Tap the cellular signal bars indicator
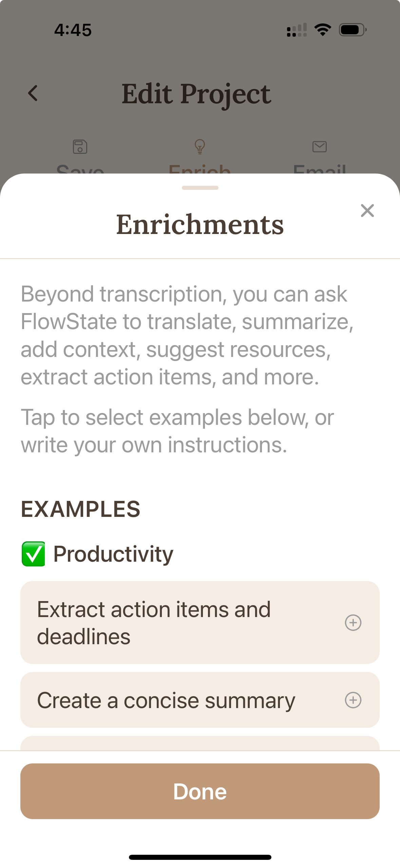The width and height of the screenshot is (400, 868). click(297, 30)
